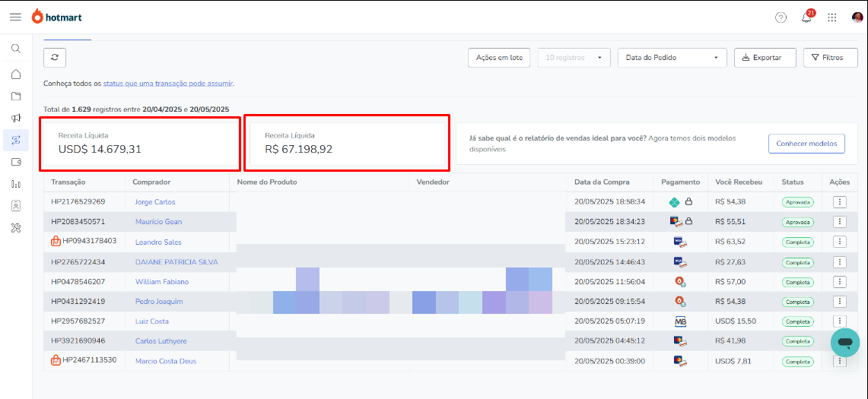Image resolution: width=868 pixels, height=399 pixels.
Task: Open the 'Ações em lote' menu
Action: (x=499, y=58)
